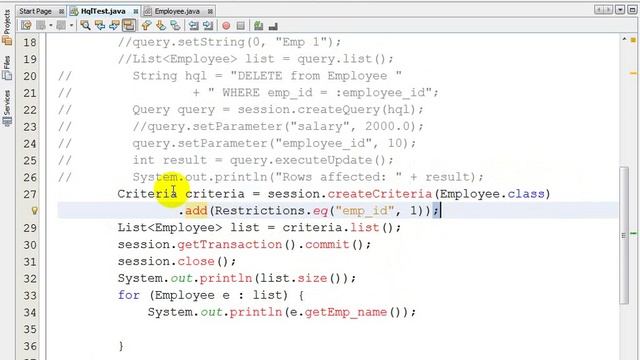Jump to the orange warning mark in the error stripe

633,73
